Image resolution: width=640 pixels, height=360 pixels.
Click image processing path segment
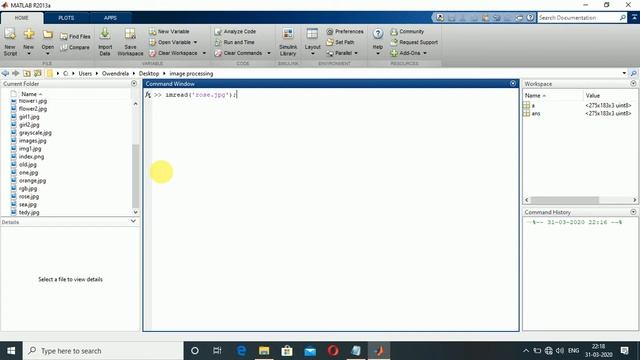pyautogui.click(x=191, y=73)
